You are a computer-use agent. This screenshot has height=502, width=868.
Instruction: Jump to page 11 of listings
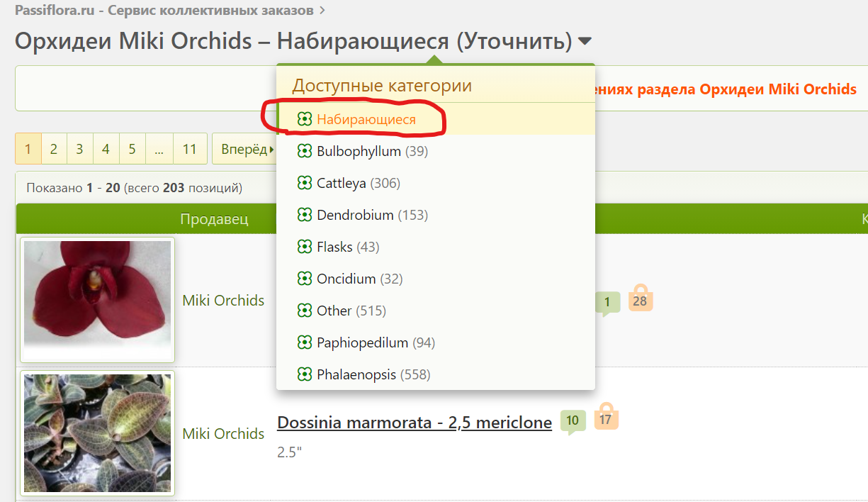[x=189, y=149]
